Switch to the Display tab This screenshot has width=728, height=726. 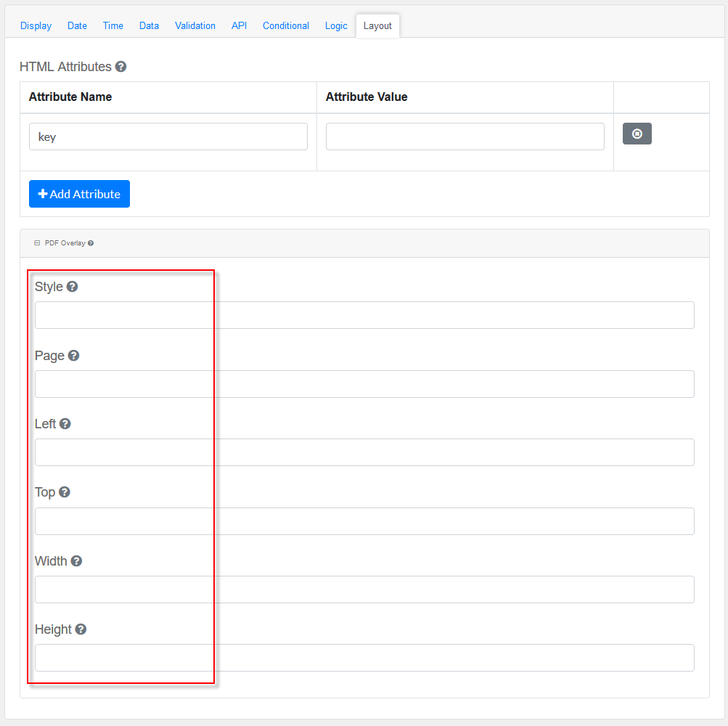[x=36, y=25]
